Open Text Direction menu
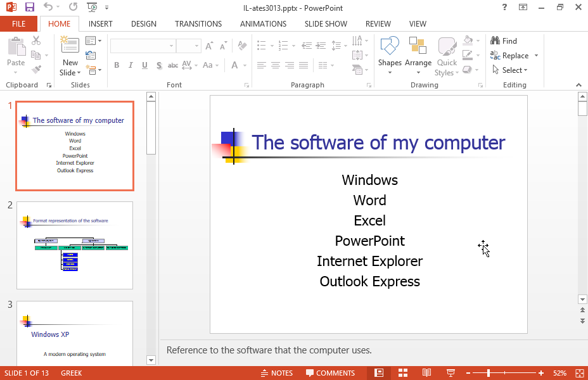The width and height of the screenshot is (588, 380). coord(360,41)
